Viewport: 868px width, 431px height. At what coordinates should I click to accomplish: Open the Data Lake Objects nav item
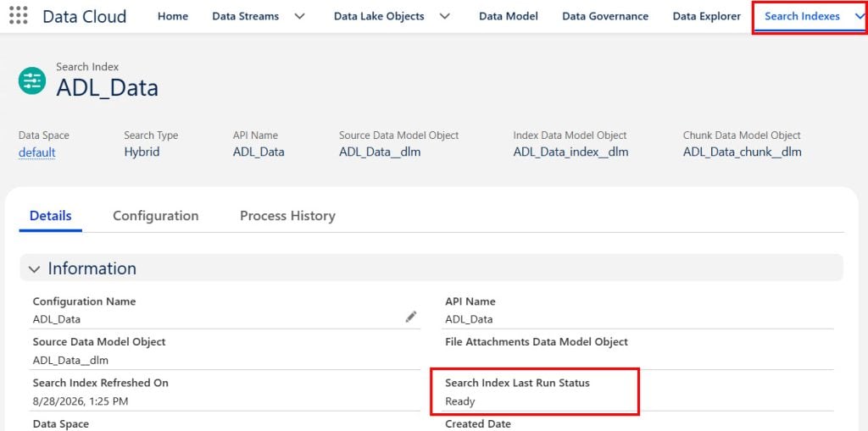379,17
